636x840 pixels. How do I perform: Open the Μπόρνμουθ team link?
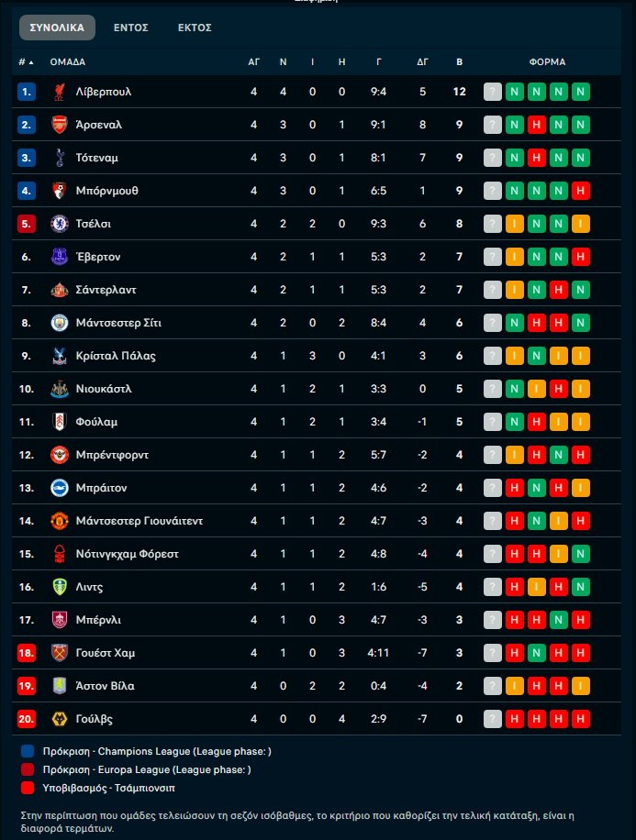pyautogui.click(x=106, y=191)
